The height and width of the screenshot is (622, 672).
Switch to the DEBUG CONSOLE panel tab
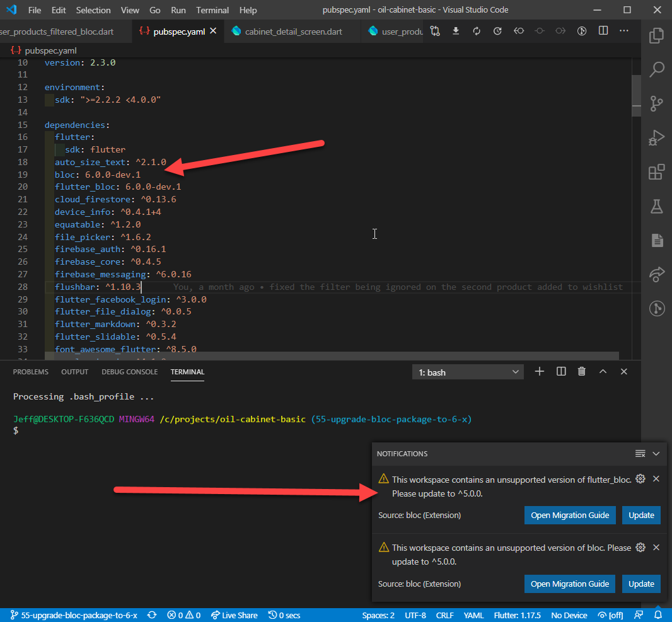[129, 372]
